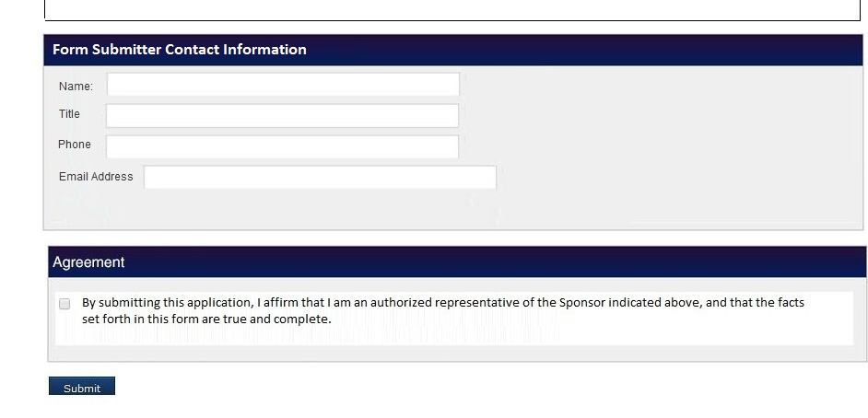Click the "Phone" field label
Image resolution: width=868 pixels, height=418 pixels.
pyautogui.click(x=75, y=145)
